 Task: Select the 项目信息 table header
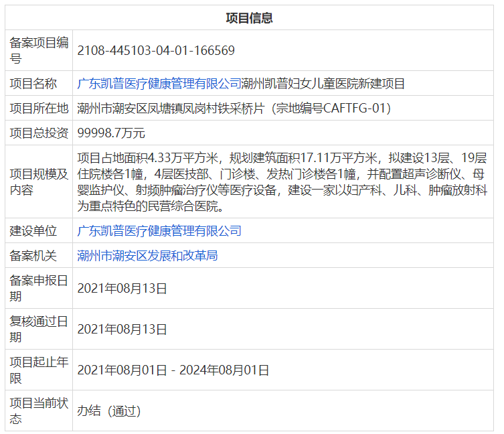[249, 17]
